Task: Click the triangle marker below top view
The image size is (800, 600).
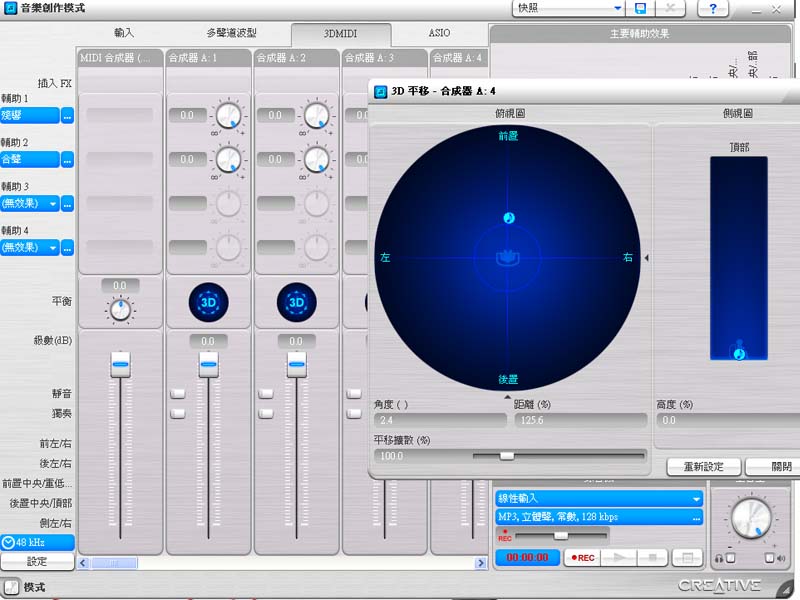Action: tap(507, 396)
